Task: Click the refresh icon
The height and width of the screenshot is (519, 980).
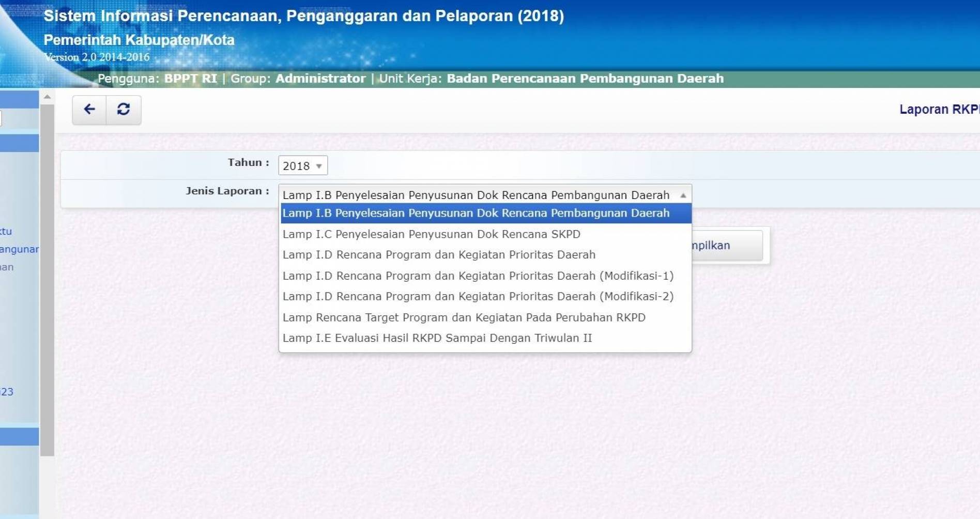Action: click(124, 109)
